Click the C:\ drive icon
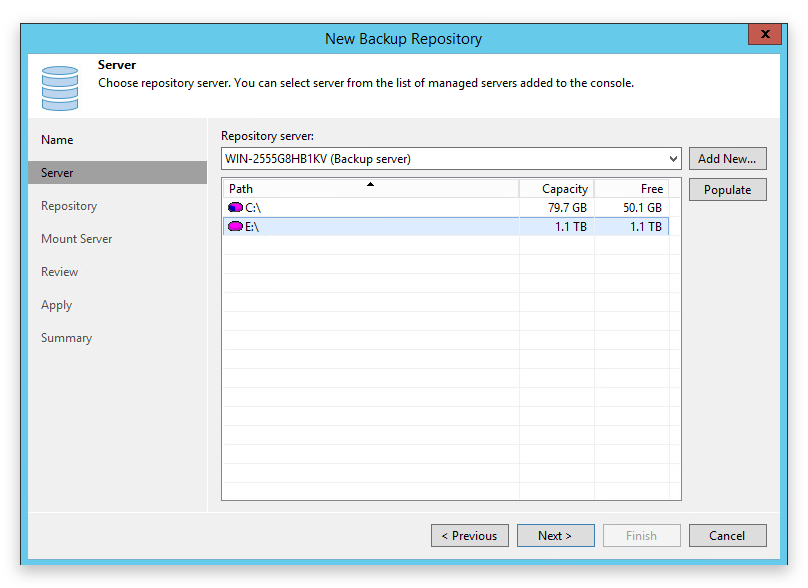808x588 pixels. coord(235,207)
